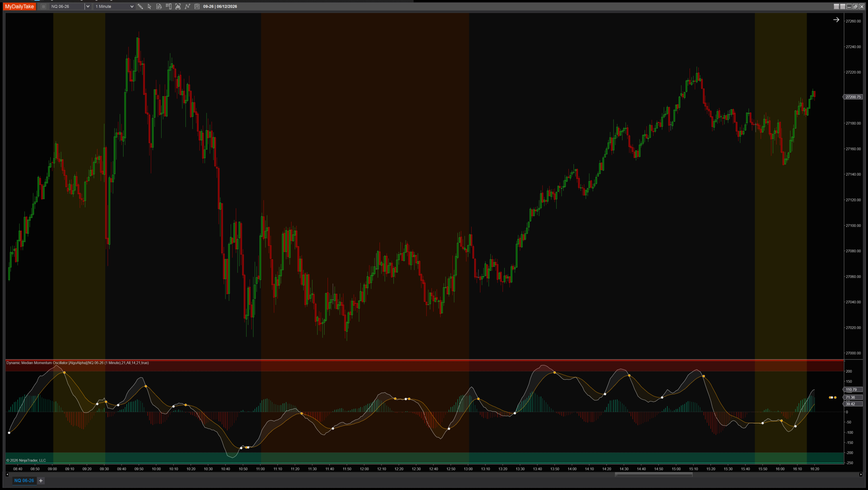Viewport: 868px width, 490px height.
Task: Click the © 2026 NinjaTrader, LLC text
Action: coord(26,460)
